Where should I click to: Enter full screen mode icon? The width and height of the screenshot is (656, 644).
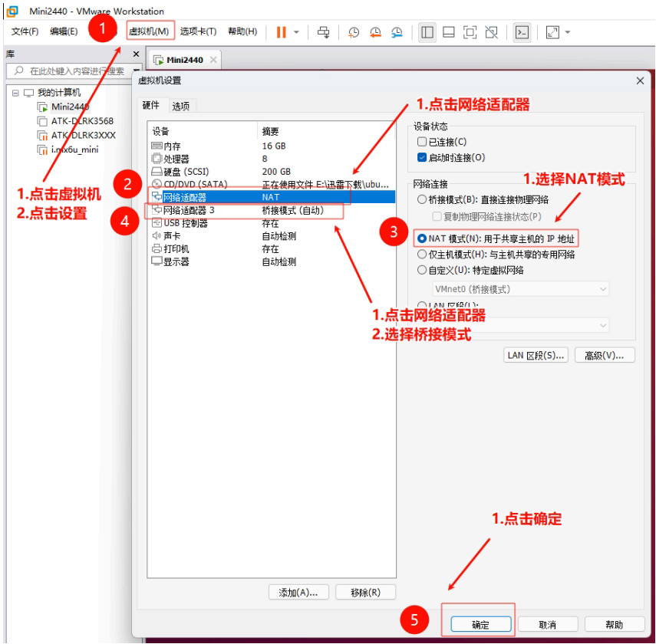pos(470,32)
